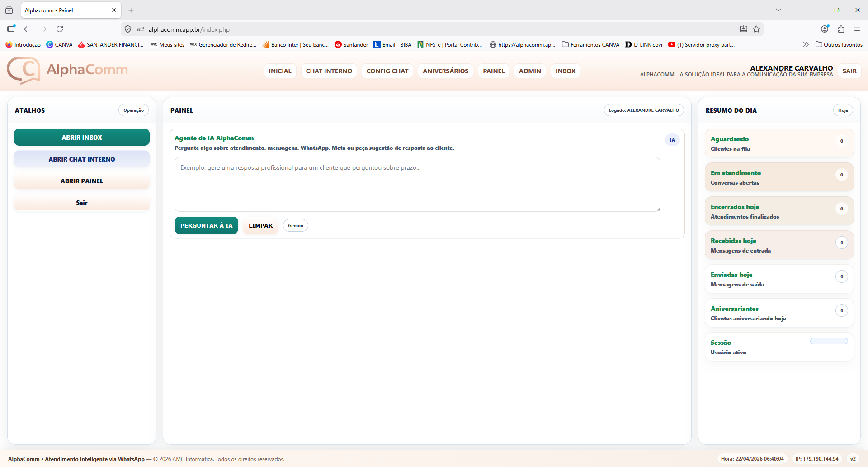The height and width of the screenshot is (467, 868).
Task: Click the AlphaComm logo
Action: (67, 70)
